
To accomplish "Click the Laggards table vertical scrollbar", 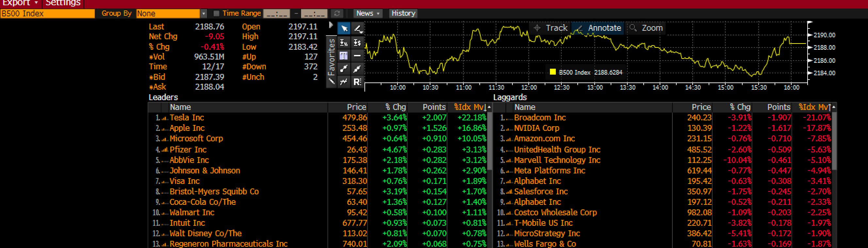I will click(x=834, y=142).
